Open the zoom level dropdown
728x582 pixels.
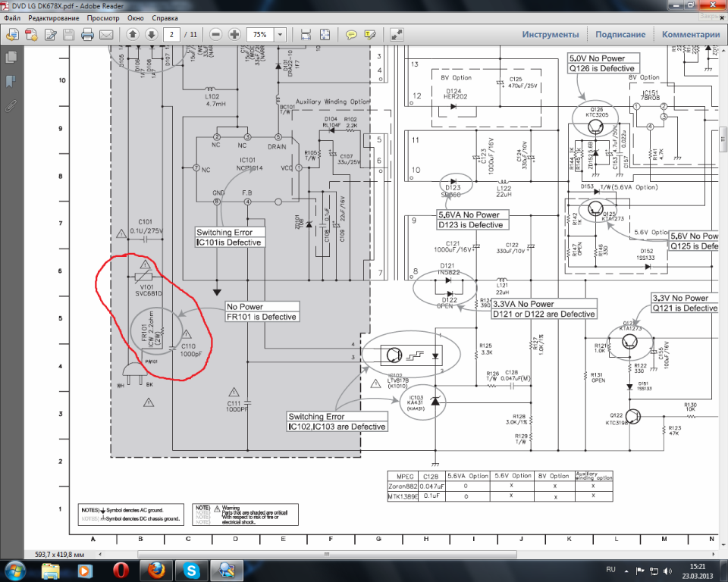point(281,35)
